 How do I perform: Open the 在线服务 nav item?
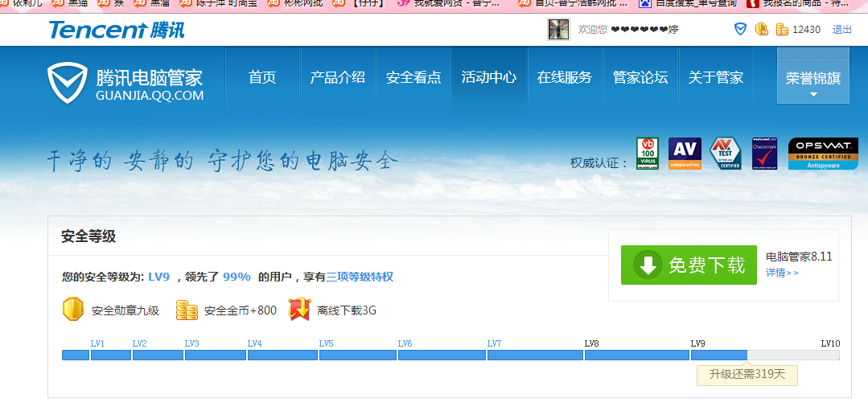pos(564,77)
